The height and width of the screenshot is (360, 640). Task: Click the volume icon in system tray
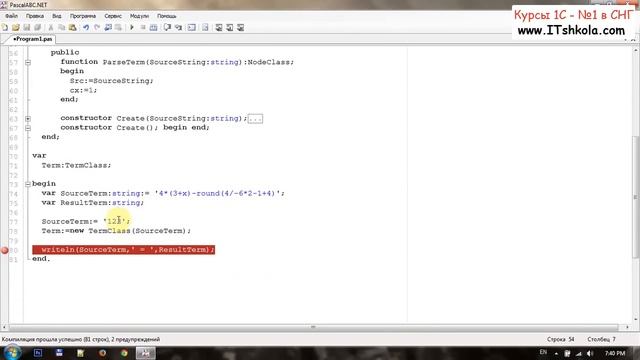coord(590,353)
